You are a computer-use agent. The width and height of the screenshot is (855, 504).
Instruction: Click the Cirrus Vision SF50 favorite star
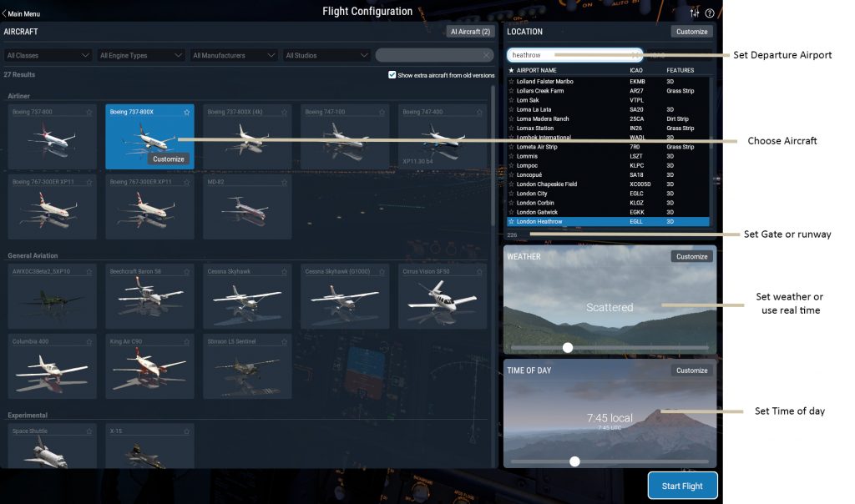point(479,271)
